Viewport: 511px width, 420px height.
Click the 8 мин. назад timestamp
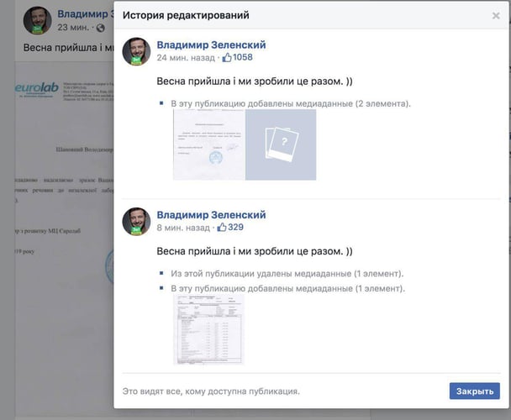tap(183, 228)
